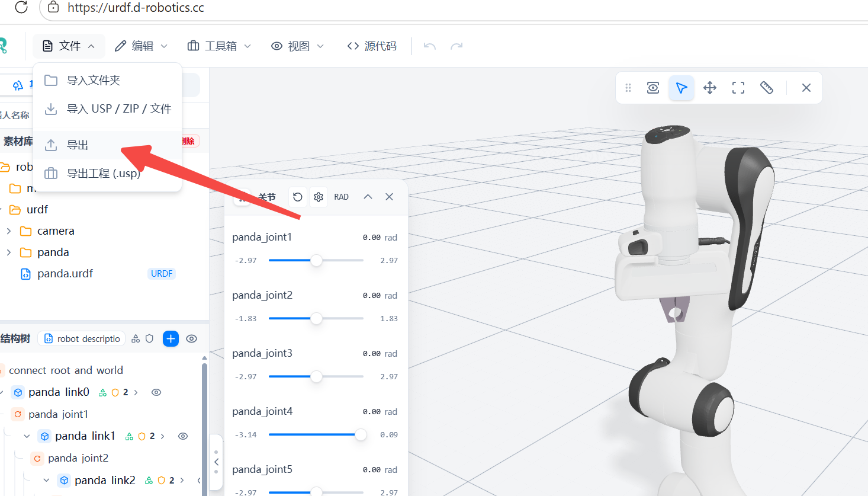Collapse the joint panel with up chevron

368,197
